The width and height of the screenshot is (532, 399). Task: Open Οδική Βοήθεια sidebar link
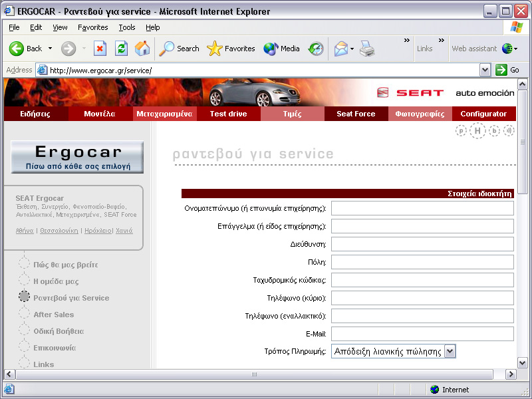click(59, 331)
